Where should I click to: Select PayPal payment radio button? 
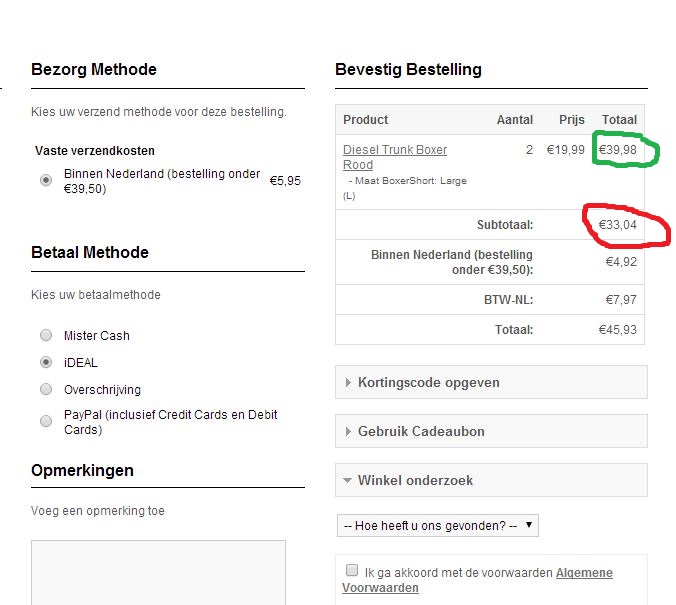click(x=46, y=421)
